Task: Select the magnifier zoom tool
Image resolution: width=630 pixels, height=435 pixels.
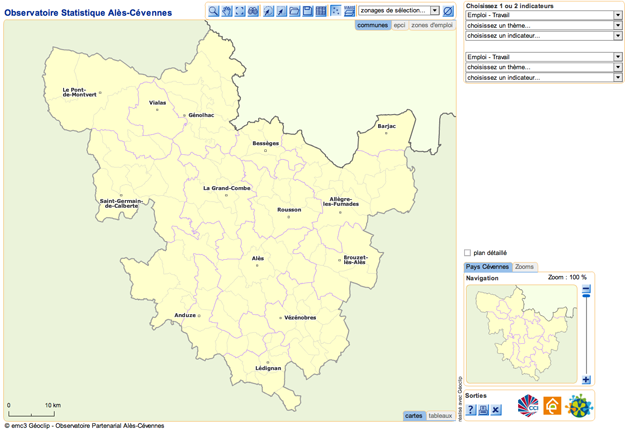Action: [x=214, y=11]
